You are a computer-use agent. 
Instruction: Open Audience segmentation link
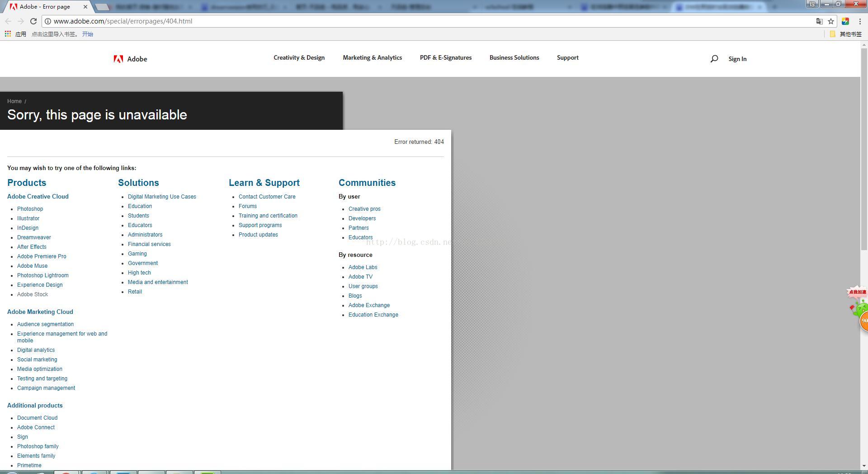pyautogui.click(x=45, y=324)
